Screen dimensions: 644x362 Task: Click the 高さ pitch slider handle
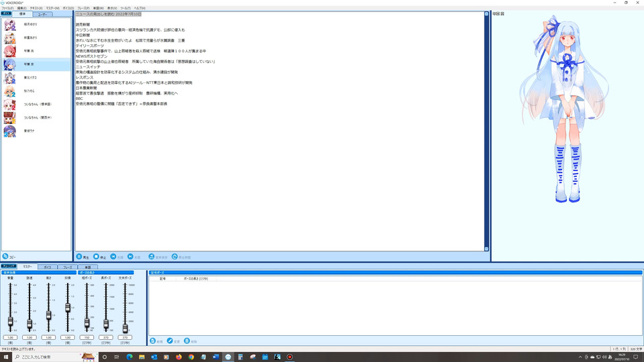(x=48, y=315)
